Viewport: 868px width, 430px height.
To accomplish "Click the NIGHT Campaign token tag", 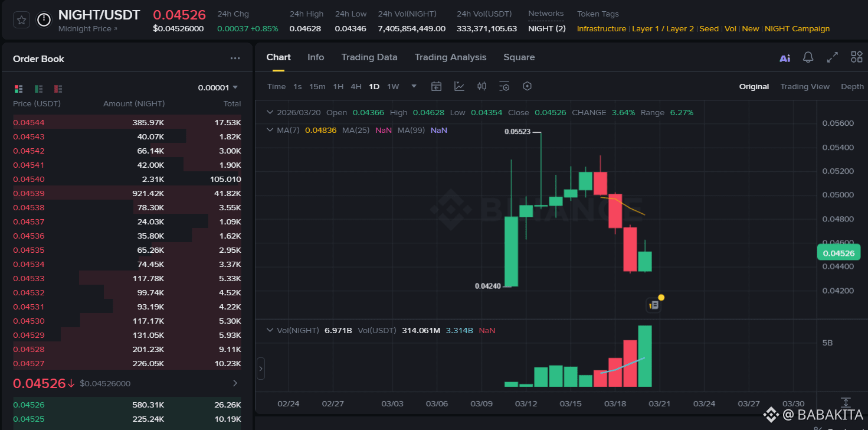I will (x=797, y=29).
